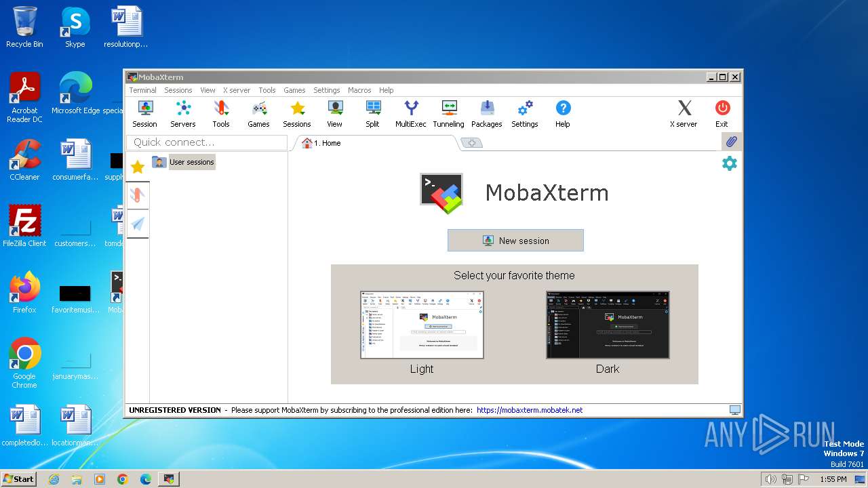Viewport: 868px width, 488px height.
Task: Select the User sessions tree item
Action: click(x=184, y=162)
